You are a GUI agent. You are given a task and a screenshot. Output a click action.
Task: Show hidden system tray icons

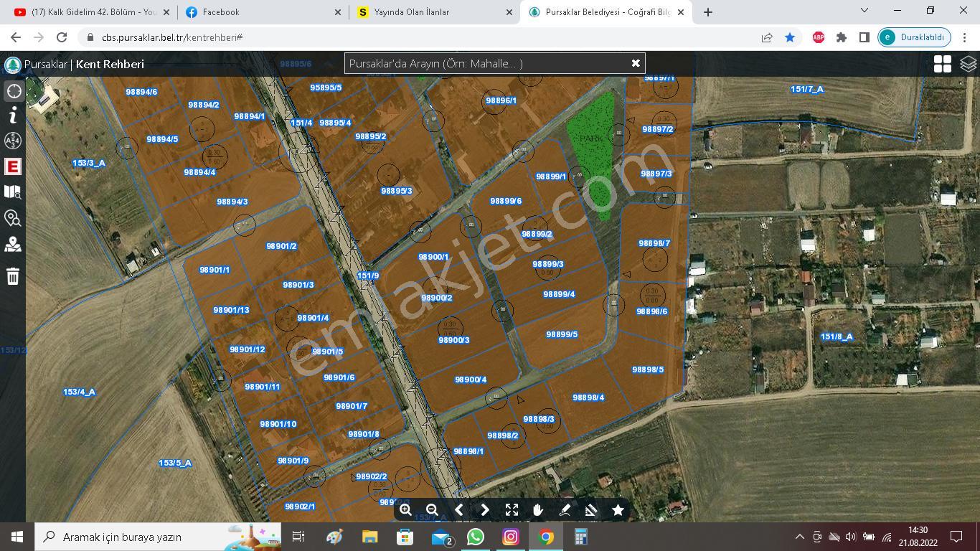tap(799, 537)
